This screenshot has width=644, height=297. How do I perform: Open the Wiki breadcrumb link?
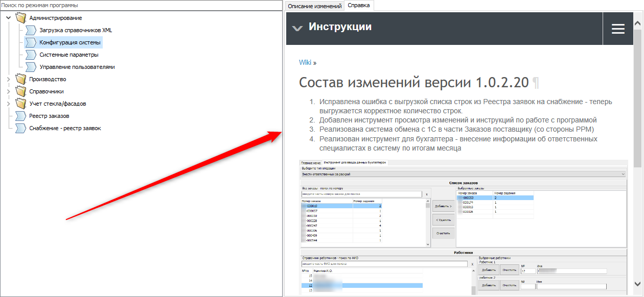tap(305, 62)
